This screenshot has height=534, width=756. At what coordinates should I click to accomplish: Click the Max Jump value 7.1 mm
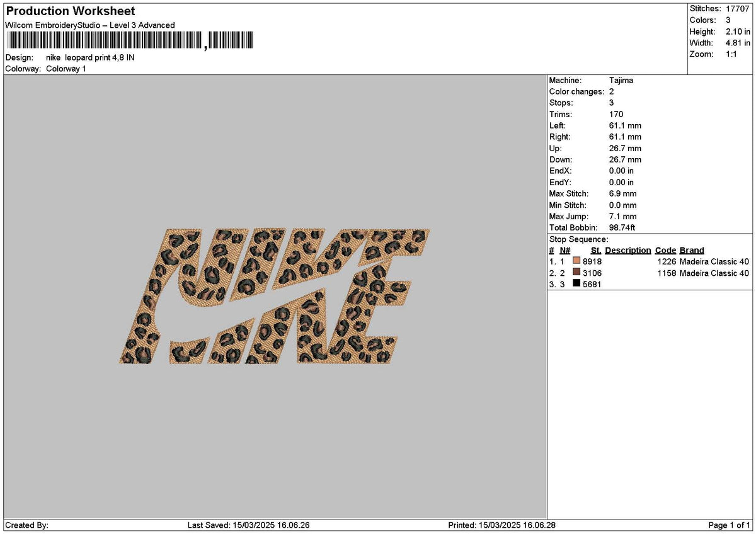click(x=623, y=216)
